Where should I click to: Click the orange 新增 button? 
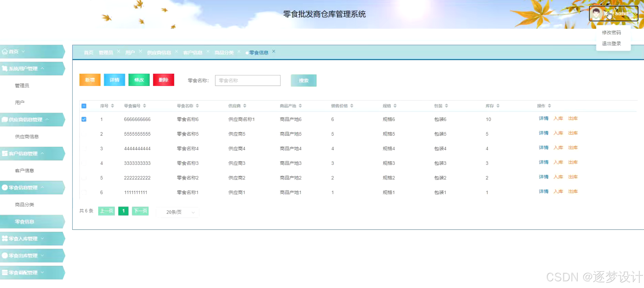click(90, 80)
